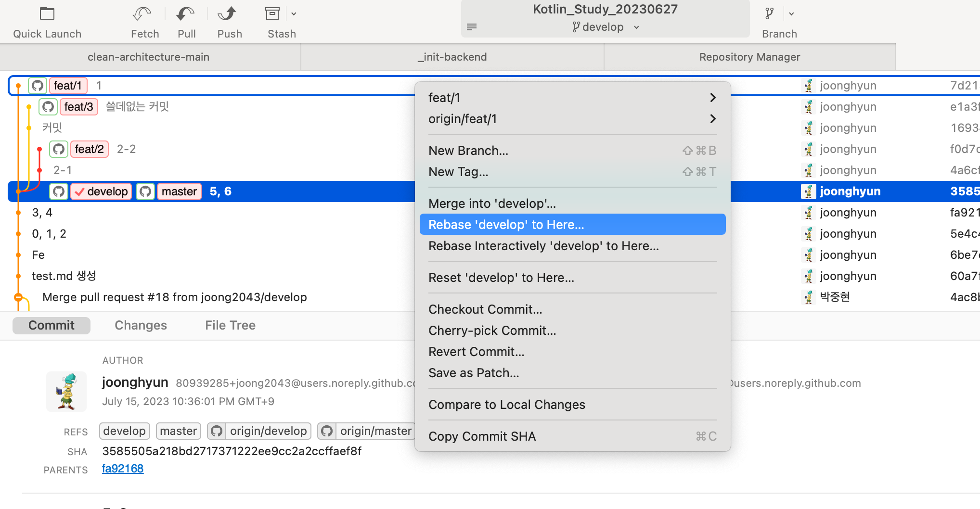Open Quick Launch folder icon
Viewport: 980px width, 509px height.
(x=47, y=13)
